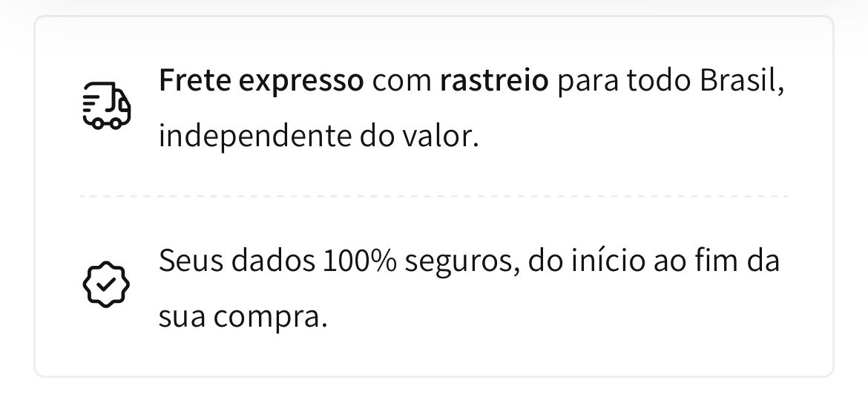
Task: Click the 'Seus dados' text
Action: (x=237, y=261)
